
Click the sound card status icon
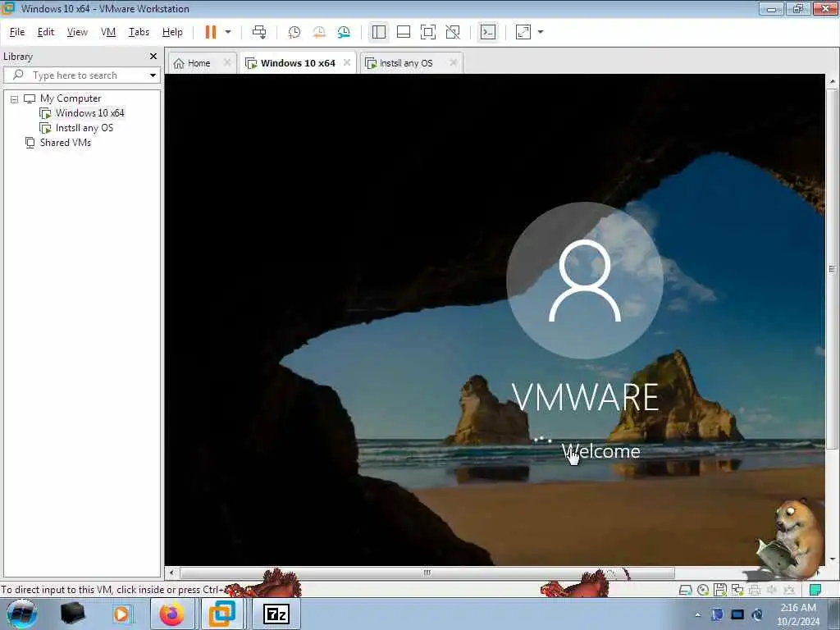point(772,591)
